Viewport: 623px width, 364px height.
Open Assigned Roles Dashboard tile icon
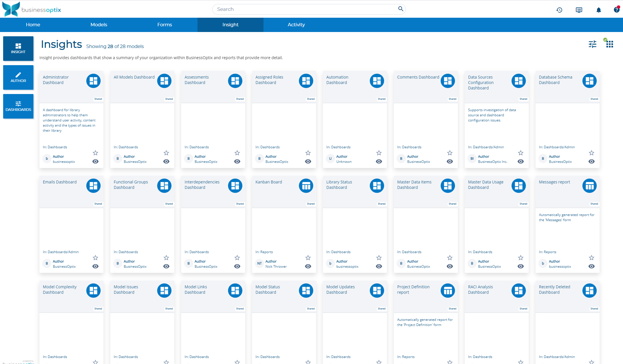pos(306,81)
